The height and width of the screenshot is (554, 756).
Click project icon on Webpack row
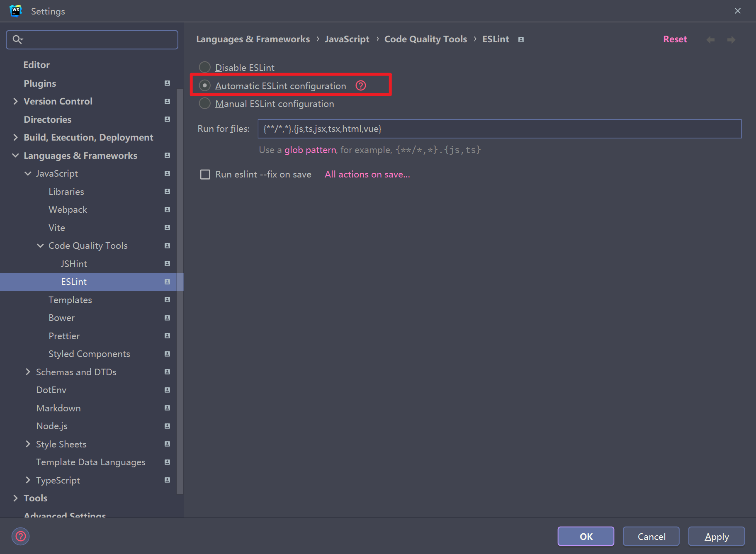pyautogui.click(x=167, y=209)
